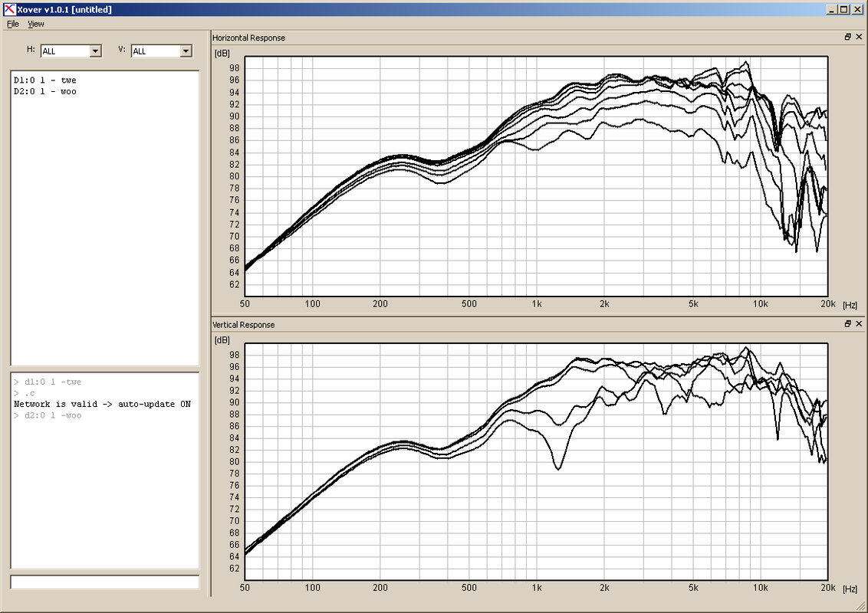
Task: Click the [dB] label of Vertical Response graph
Action: coord(222,340)
